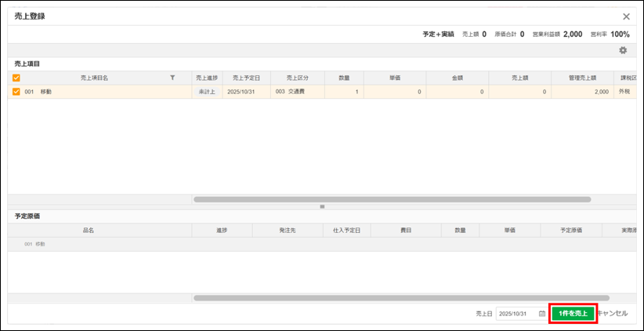Click the panel splitter handle icon

coord(322,206)
